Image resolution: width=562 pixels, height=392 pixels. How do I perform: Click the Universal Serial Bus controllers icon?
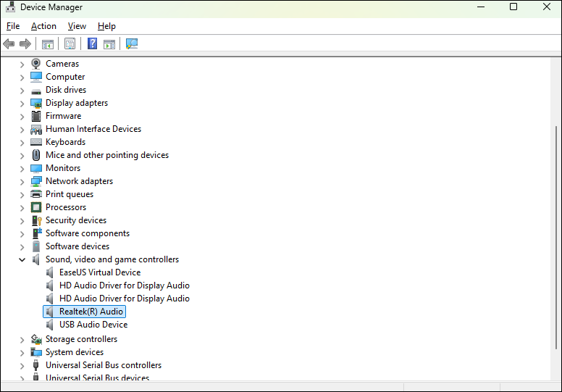[x=35, y=365]
